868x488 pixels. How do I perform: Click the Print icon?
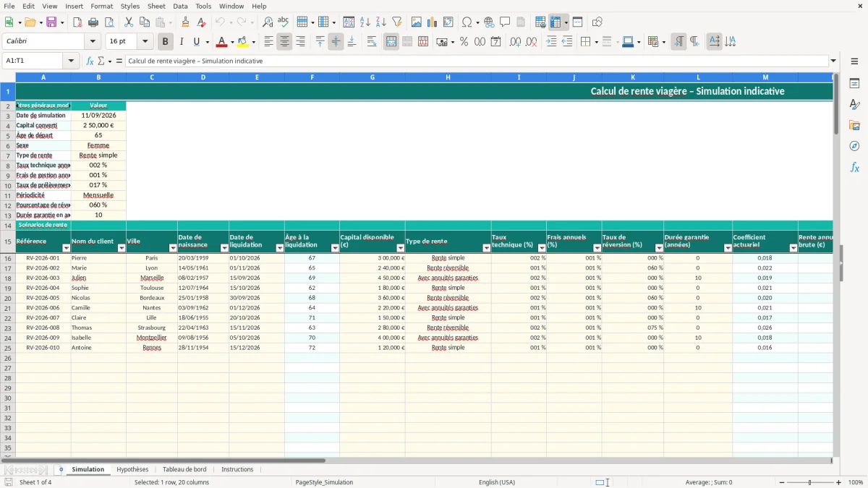pos(93,22)
